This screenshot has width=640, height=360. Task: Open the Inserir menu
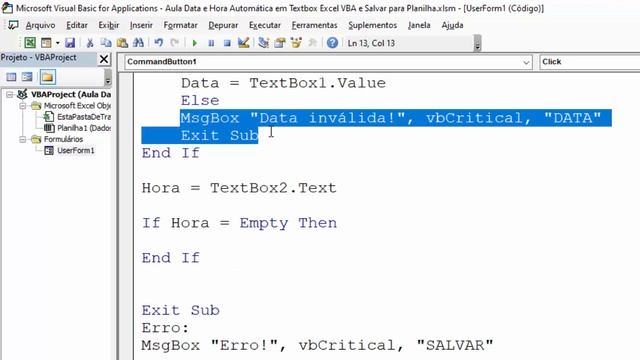(x=141, y=25)
